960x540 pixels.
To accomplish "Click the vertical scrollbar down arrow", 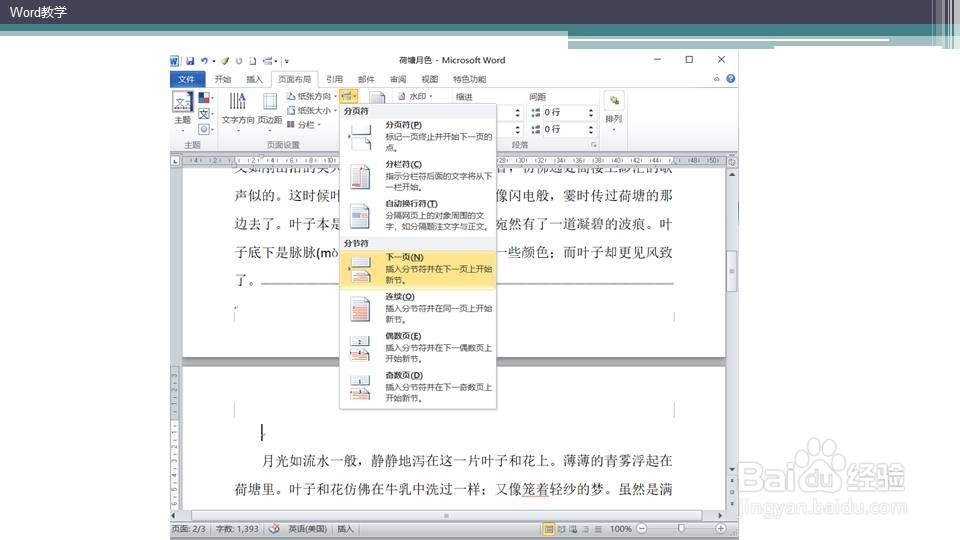I will click(x=732, y=469).
